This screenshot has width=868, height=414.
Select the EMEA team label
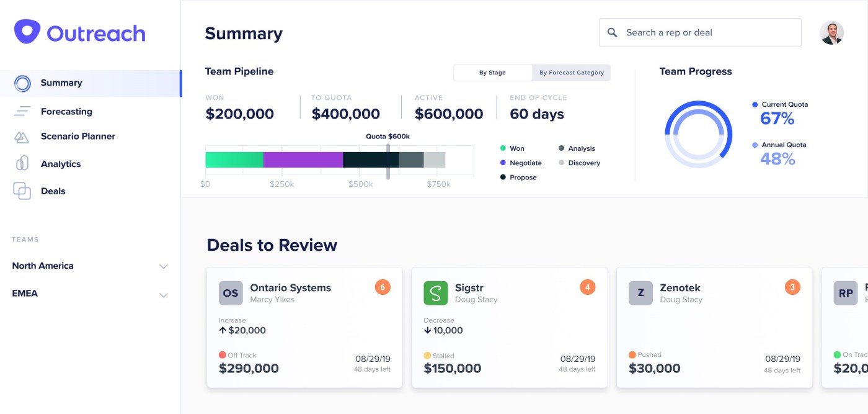[25, 293]
